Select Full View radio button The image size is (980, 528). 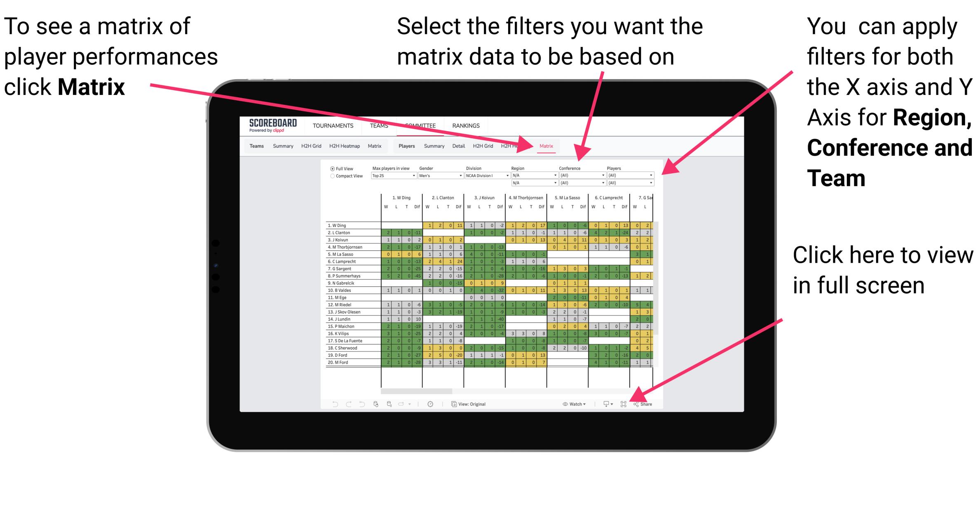[331, 170]
